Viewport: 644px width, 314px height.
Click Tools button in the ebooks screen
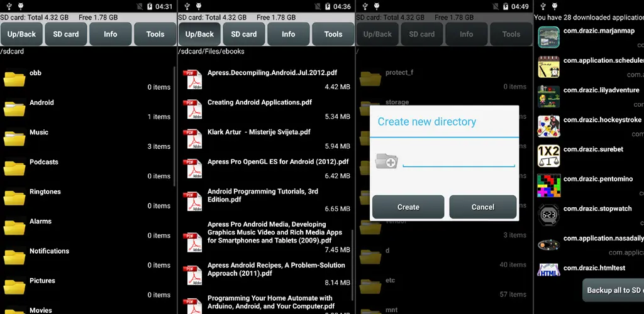coord(333,34)
